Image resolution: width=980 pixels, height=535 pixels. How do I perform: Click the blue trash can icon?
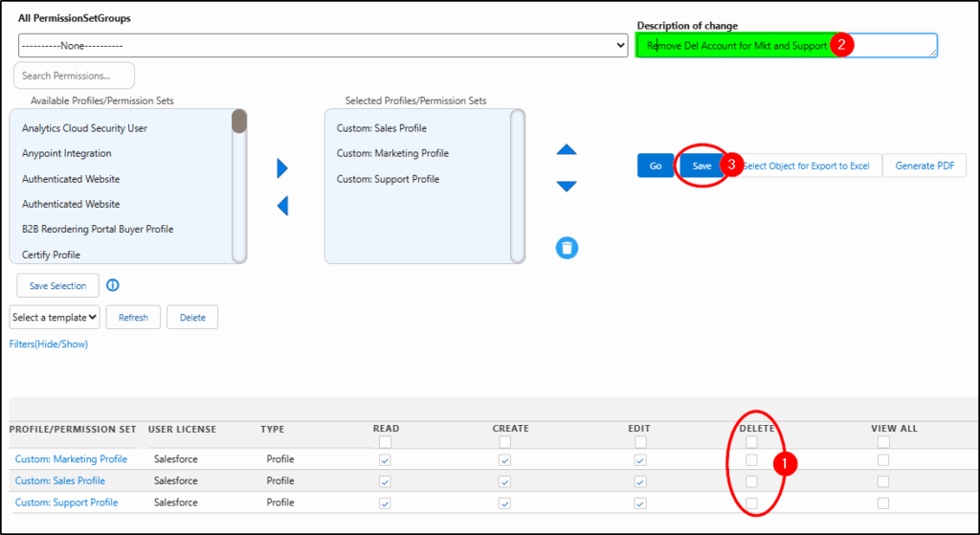point(567,249)
